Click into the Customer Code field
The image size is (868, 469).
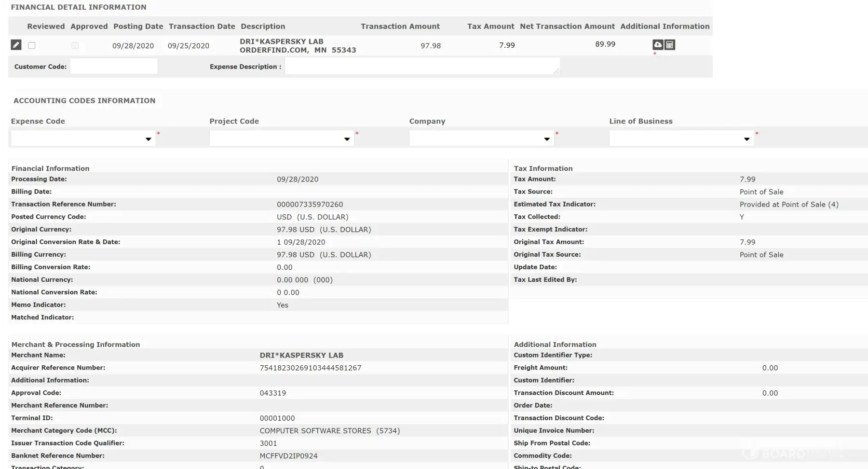114,67
